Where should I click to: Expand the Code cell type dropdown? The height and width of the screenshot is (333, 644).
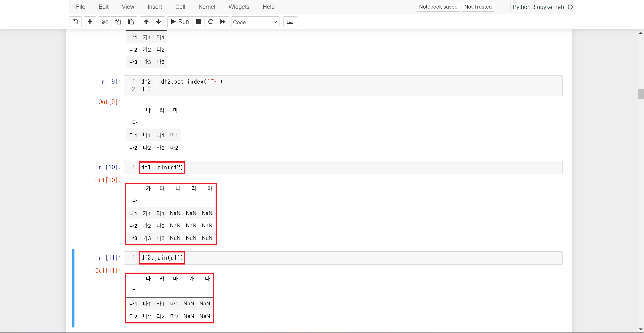click(x=255, y=22)
